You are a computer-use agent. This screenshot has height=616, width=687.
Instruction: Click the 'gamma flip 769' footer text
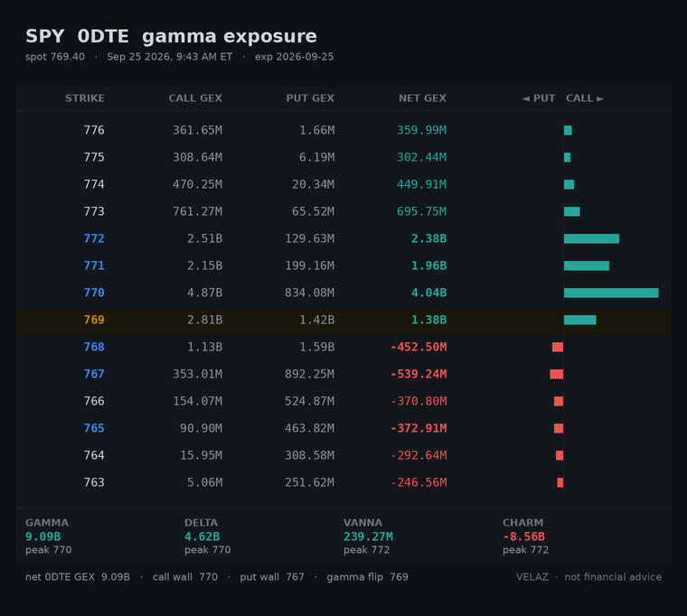tap(367, 577)
